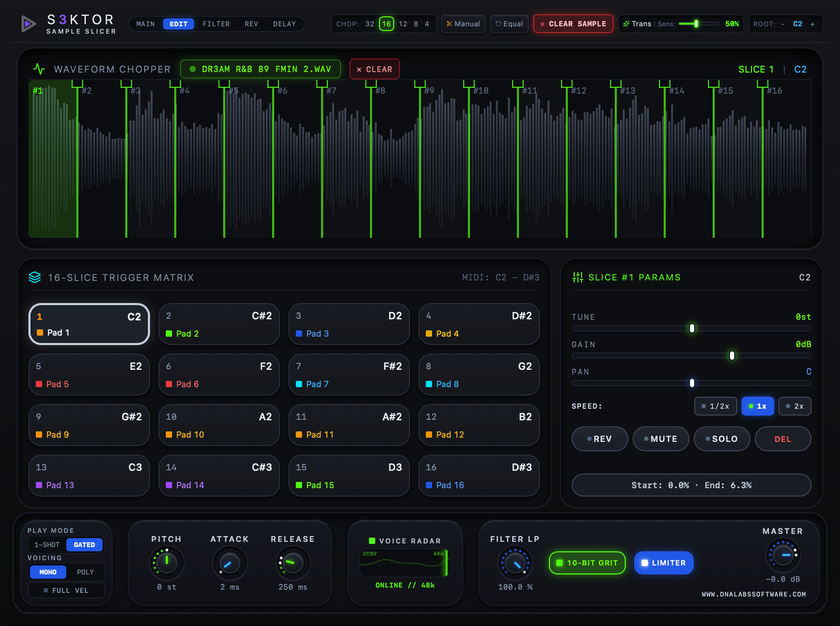
Task: Set slice speed to 2x
Action: [x=795, y=406]
